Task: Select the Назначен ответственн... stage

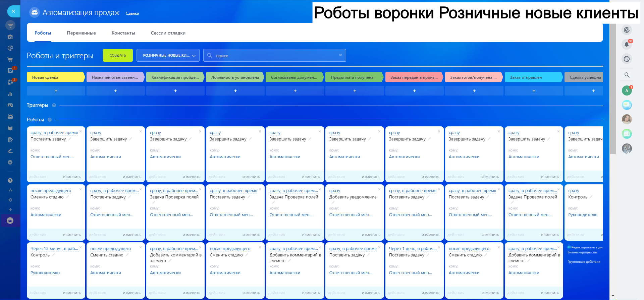Action: [115, 77]
